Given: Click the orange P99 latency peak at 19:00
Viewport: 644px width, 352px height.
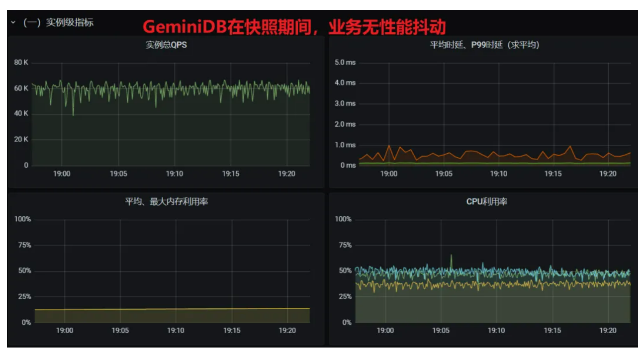Looking at the screenshot, I should click(389, 146).
